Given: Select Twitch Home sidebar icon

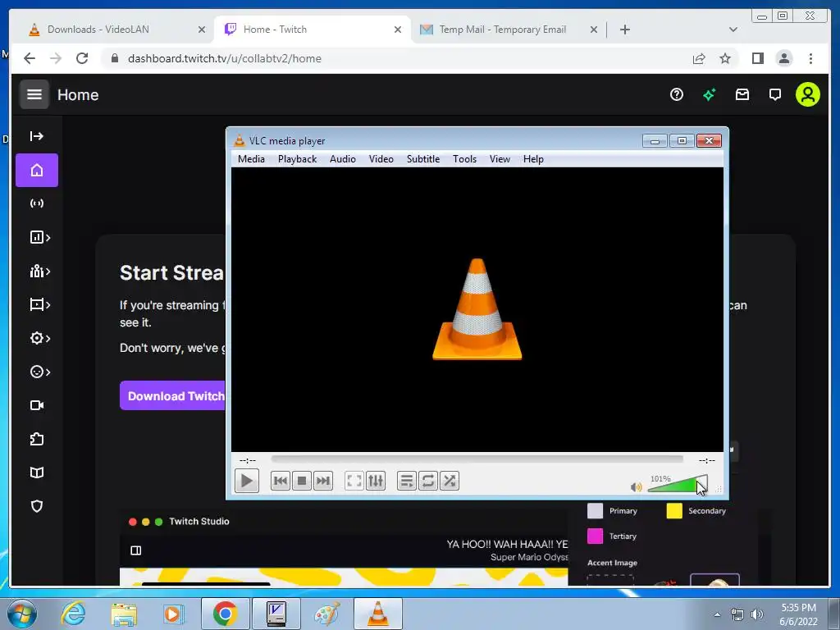Looking at the screenshot, I should tap(37, 171).
